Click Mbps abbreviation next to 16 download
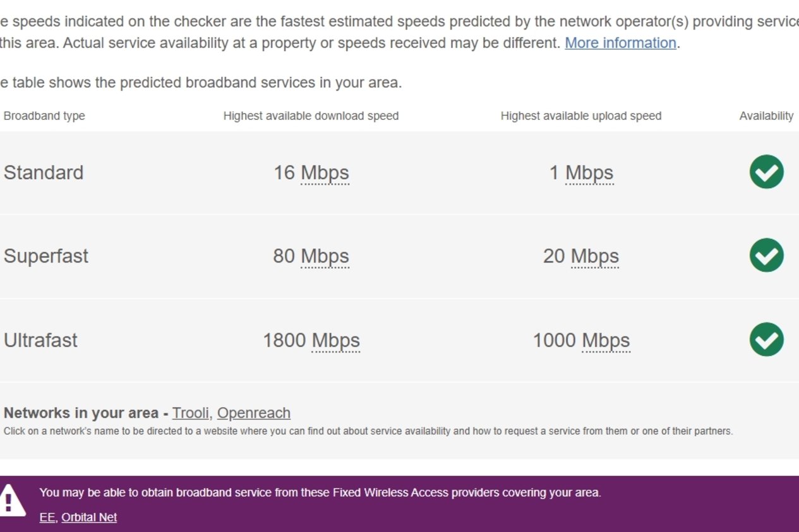 325,173
